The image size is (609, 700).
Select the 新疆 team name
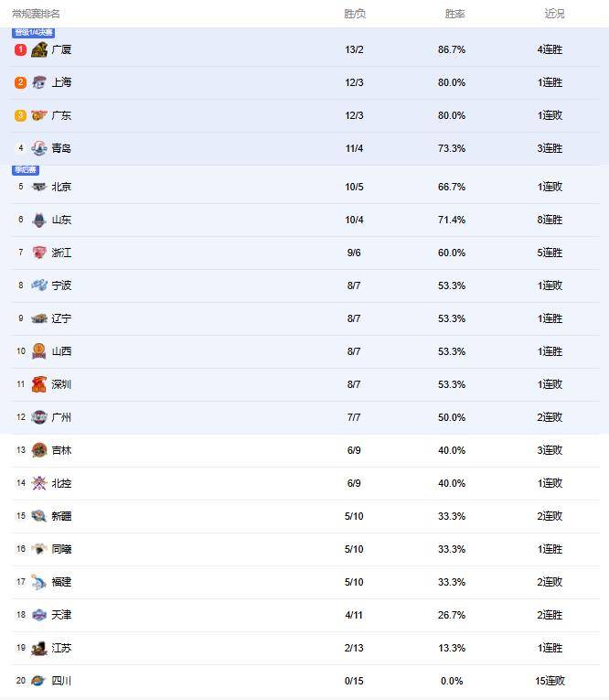tap(61, 516)
